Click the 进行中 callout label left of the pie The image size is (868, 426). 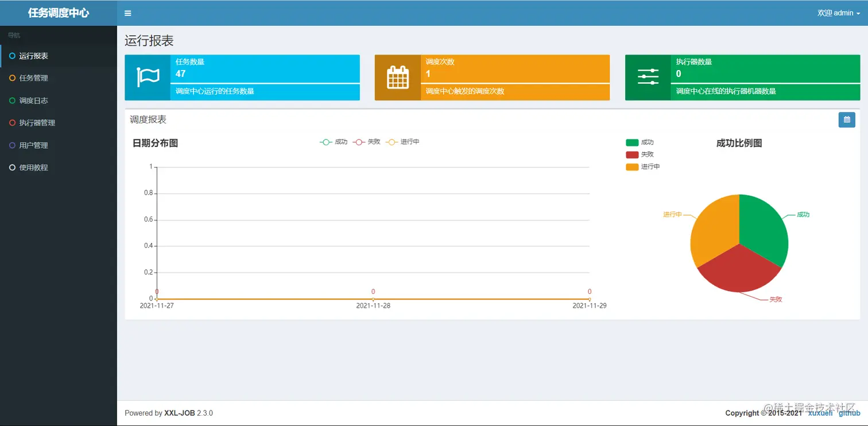[x=672, y=215]
